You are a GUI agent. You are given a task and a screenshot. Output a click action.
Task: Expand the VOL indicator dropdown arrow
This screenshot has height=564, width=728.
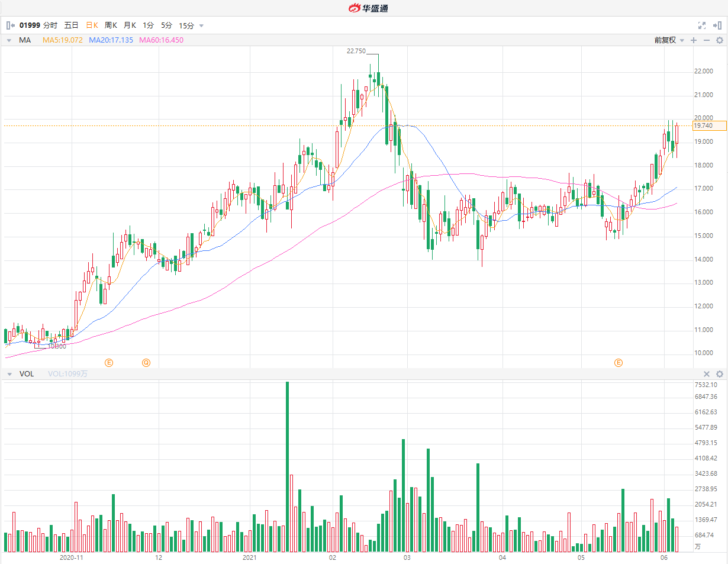(9, 374)
